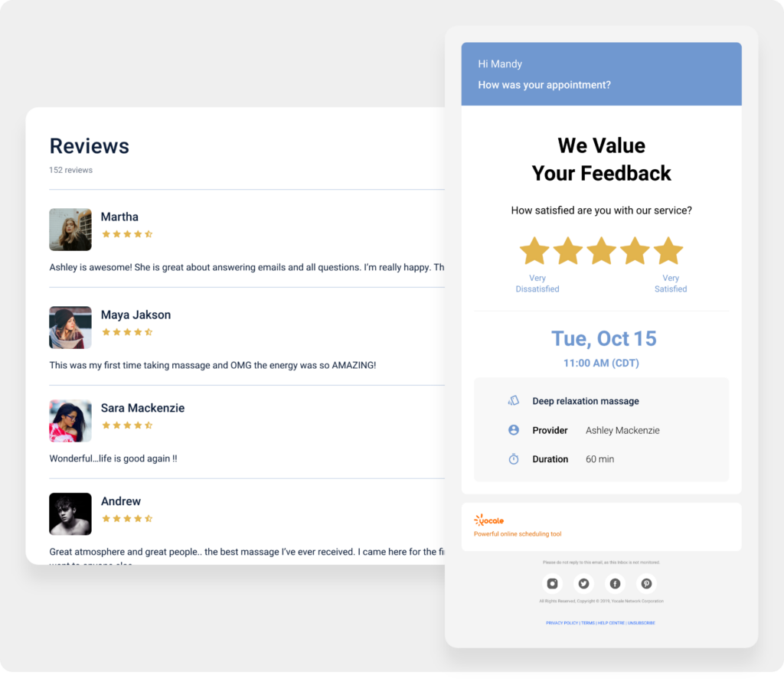Rate five stars, Very Satisfied
The image size is (784, 688).
[668, 250]
